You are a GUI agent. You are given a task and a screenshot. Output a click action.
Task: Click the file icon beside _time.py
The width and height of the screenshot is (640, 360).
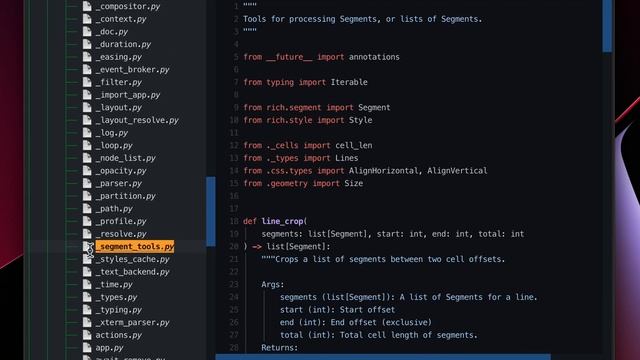(87, 284)
